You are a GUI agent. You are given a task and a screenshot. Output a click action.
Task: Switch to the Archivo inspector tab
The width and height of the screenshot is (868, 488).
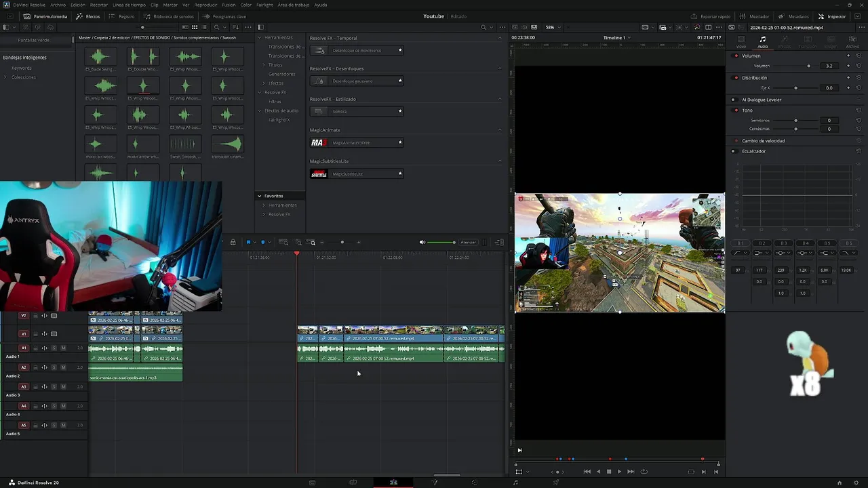tap(852, 42)
